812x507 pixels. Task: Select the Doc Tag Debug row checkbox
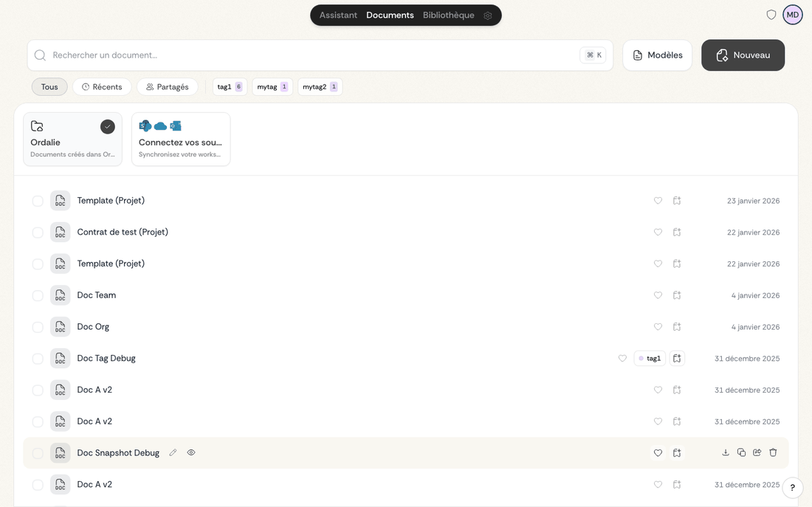click(38, 359)
